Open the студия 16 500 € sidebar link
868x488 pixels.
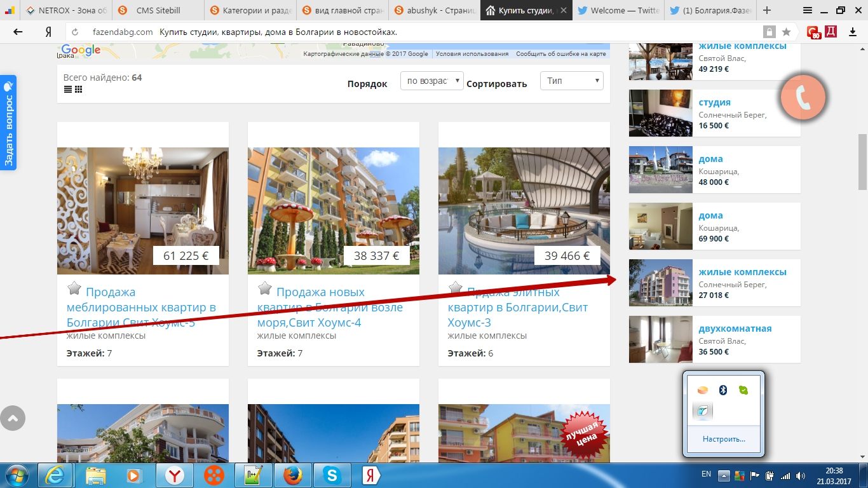pos(714,102)
